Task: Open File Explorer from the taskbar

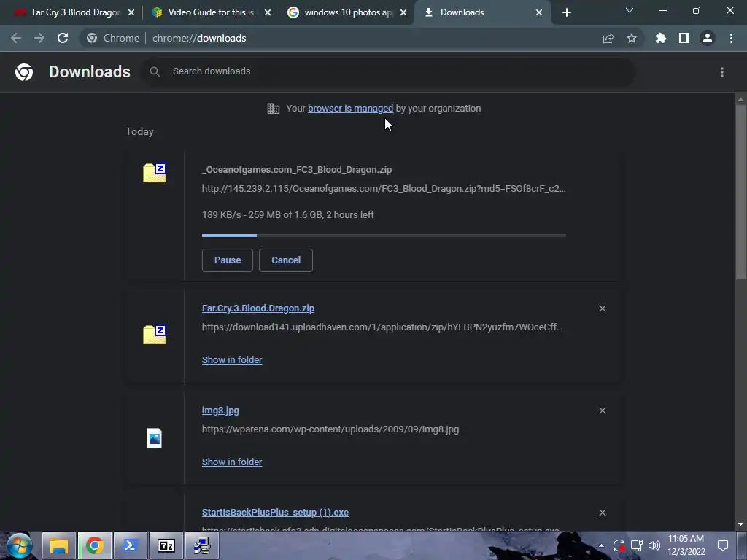Action: point(59,545)
